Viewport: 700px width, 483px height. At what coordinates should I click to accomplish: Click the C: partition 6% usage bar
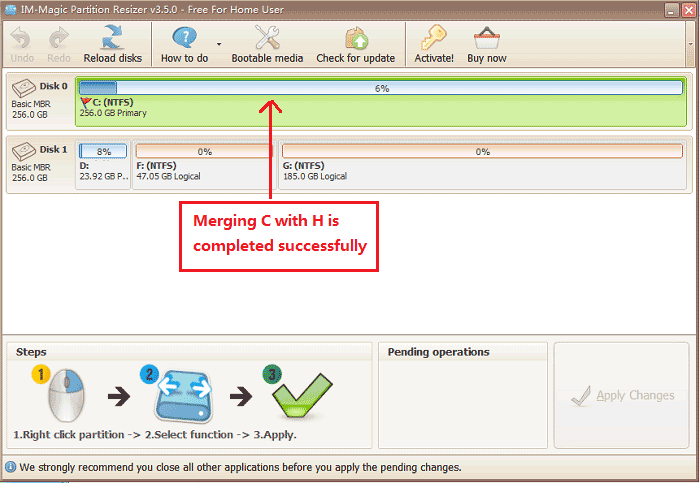coord(381,87)
